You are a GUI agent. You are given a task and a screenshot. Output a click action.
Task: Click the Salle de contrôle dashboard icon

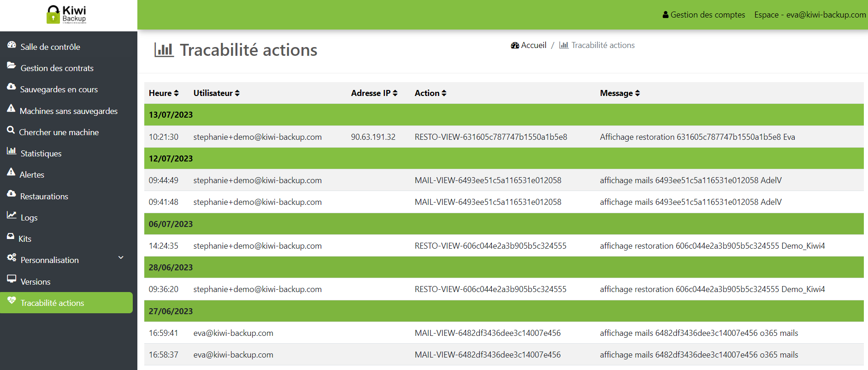coord(12,45)
